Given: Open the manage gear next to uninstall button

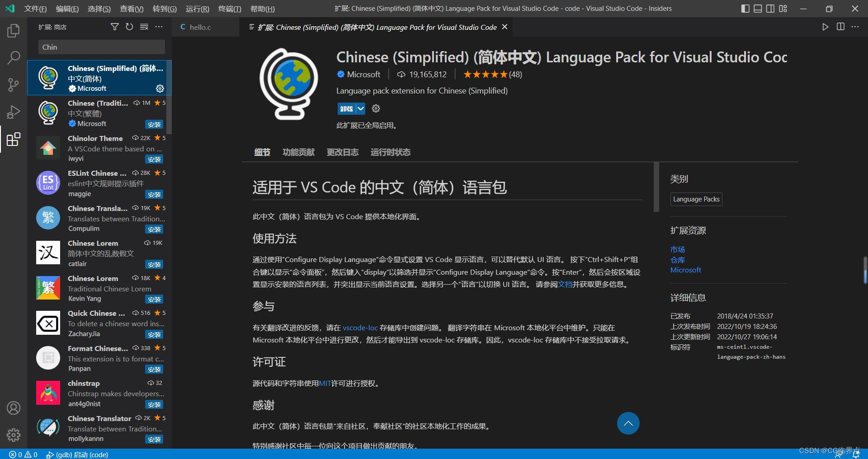Looking at the screenshot, I should [x=376, y=108].
